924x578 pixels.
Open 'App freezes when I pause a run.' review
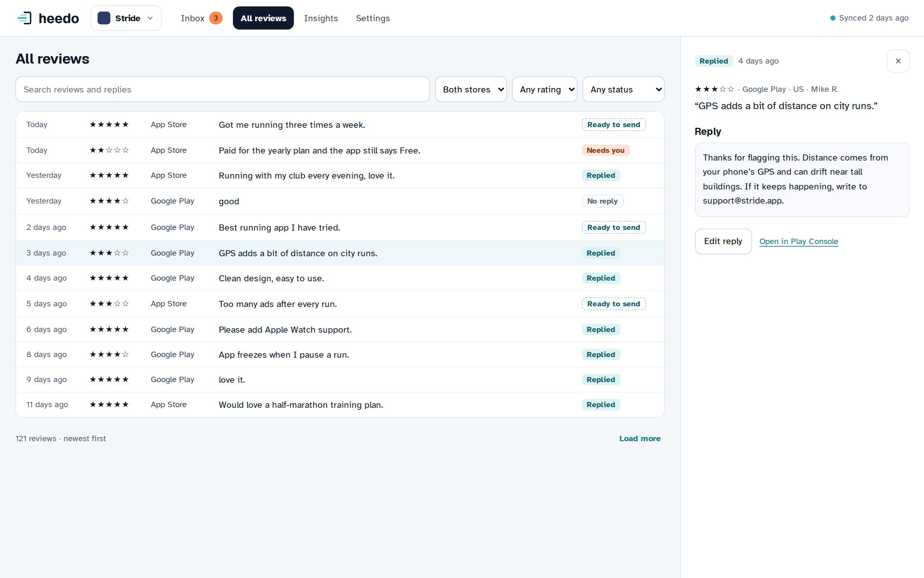tap(340, 355)
